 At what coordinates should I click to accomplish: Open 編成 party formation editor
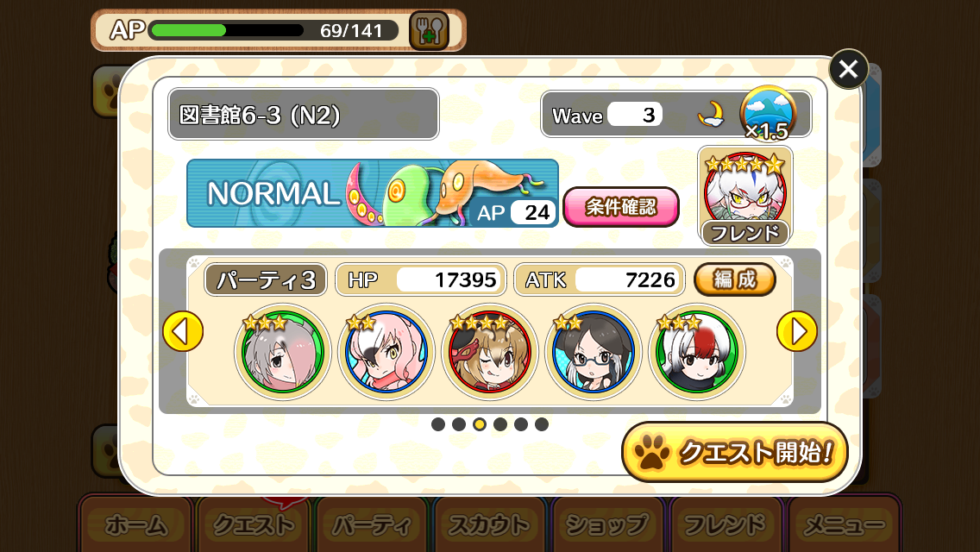click(x=735, y=279)
